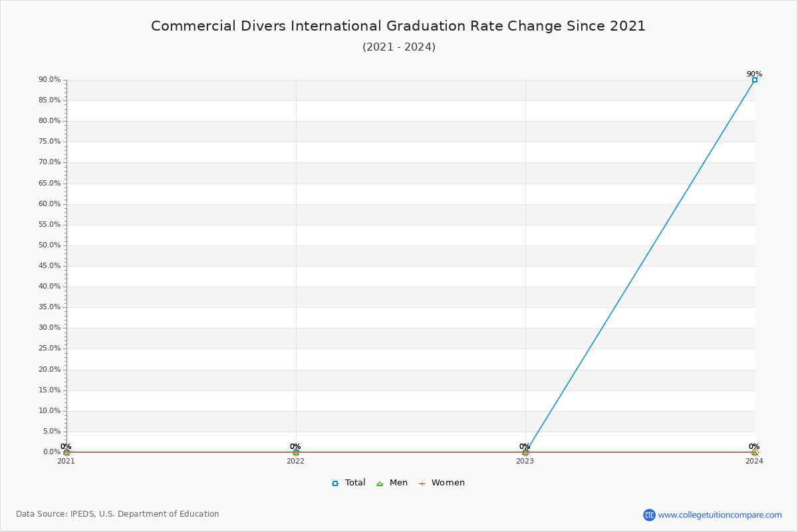Click the Women legend line marker icon
The height and width of the screenshot is (532, 798).
coord(422,483)
